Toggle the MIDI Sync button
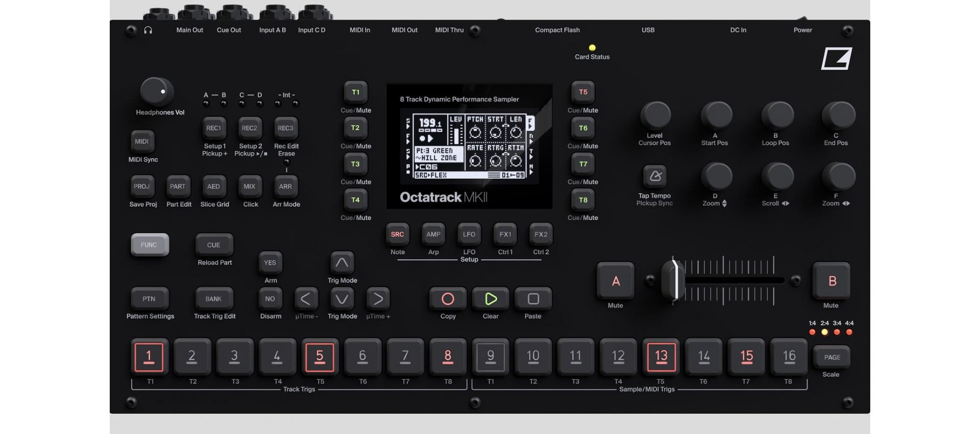The image size is (980, 434). click(x=142, y=141)
